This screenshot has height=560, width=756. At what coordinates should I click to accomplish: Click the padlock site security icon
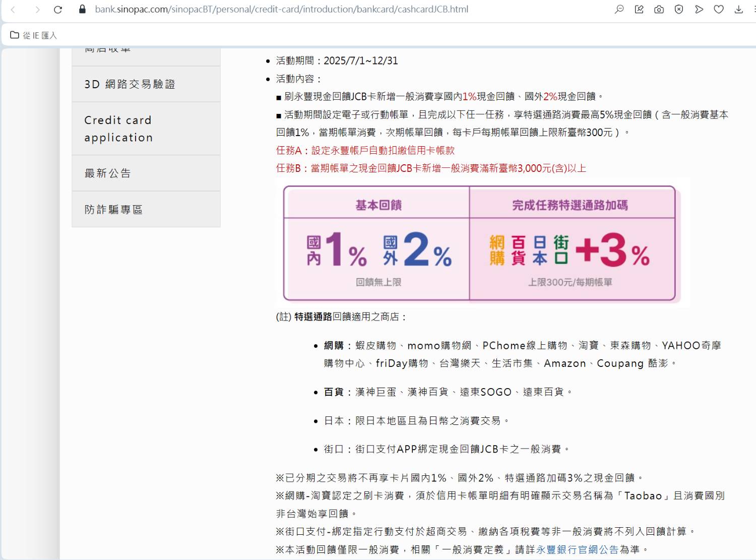[83, 9]
